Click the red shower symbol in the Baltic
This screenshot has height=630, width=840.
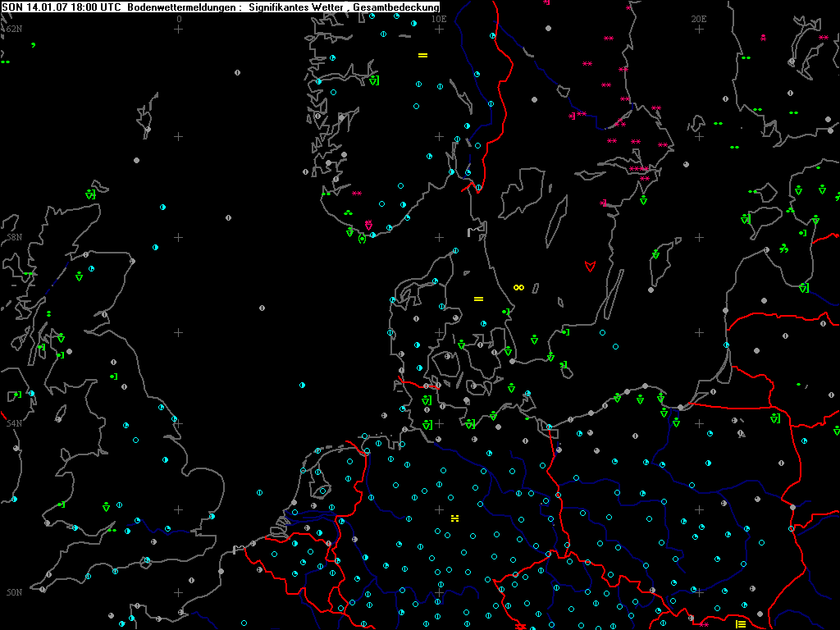click(589, 266)
